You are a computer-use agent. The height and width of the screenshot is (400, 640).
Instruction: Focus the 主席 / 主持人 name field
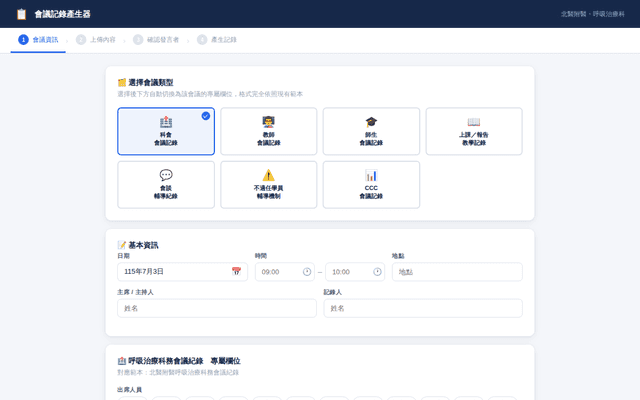pos(217,308)
